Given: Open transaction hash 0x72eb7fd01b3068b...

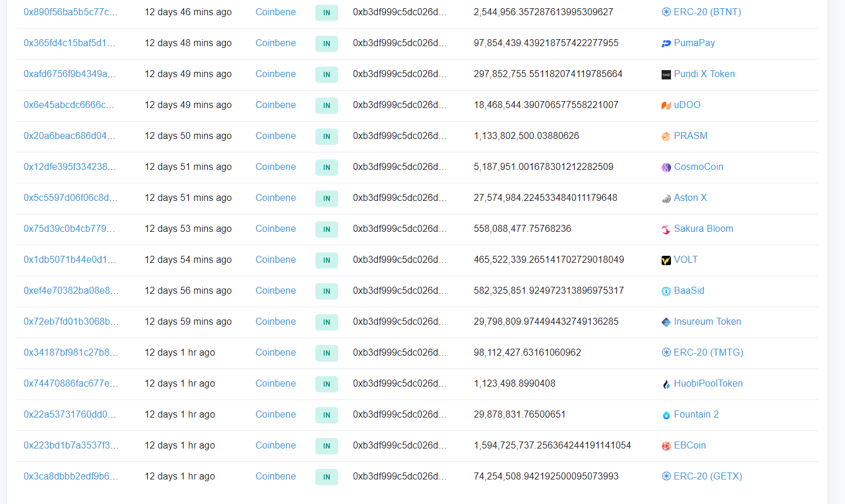Looking at the screenshot, I should pyautogui.click(x=71, y=321).
